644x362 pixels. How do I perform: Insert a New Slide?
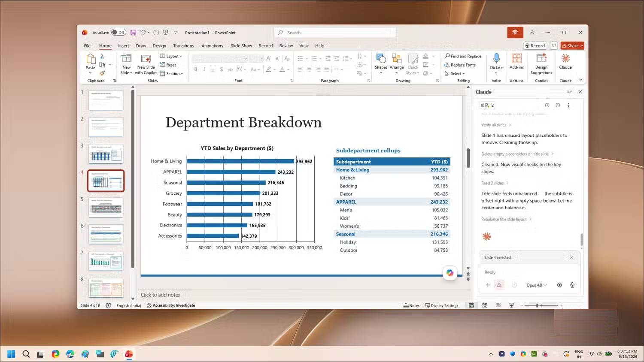[x=126, y=64]
